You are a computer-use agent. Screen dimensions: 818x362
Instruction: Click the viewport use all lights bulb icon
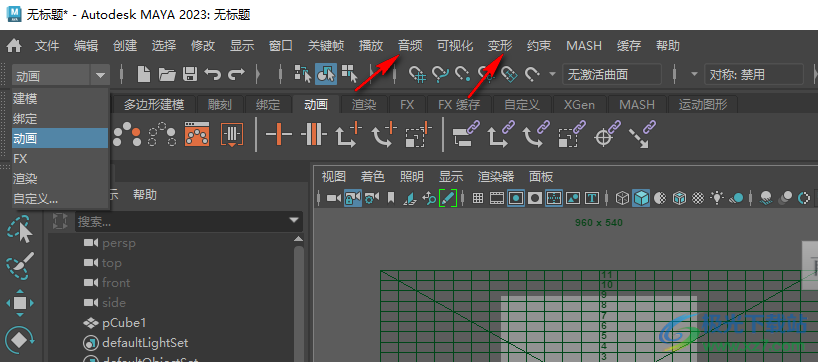click(x=717, y=198)
